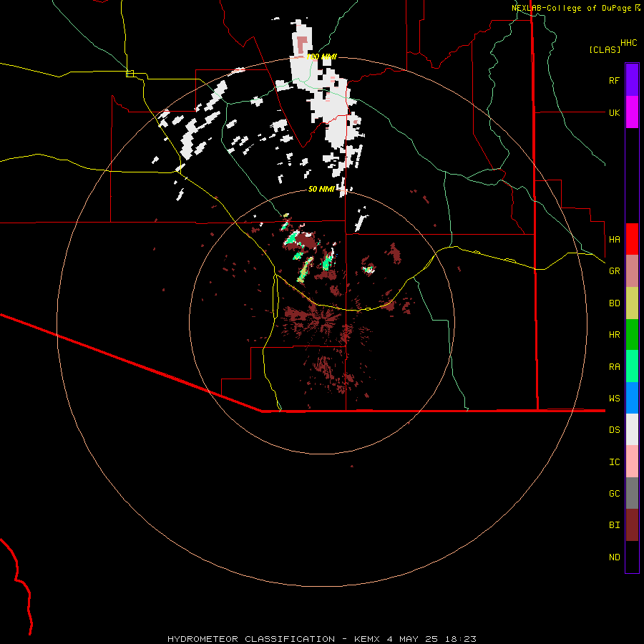This screenshot has width=644, height=644.
Task: Click the RF purple legend swatch
Action: [x=632, y=80]
